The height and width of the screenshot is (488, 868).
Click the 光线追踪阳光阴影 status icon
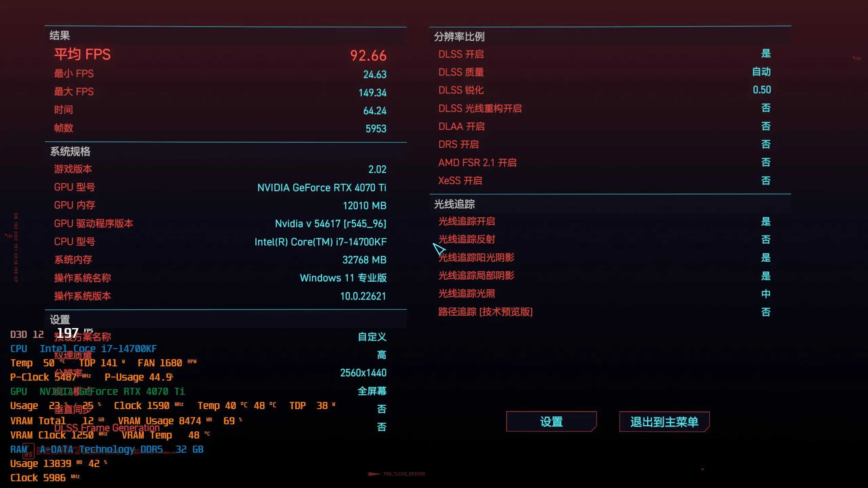pos(764,258)
